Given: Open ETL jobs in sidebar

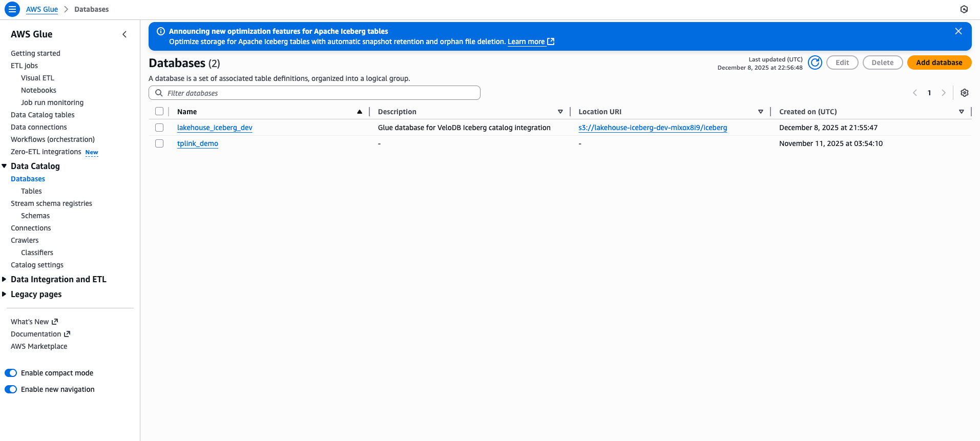Looking at the screenshot, I should 24,66.
